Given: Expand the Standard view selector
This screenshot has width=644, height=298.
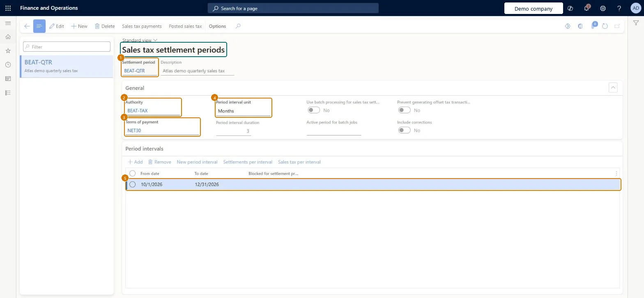Looking at the screenshot, I should pyautogui.click(x=140, y=40).
